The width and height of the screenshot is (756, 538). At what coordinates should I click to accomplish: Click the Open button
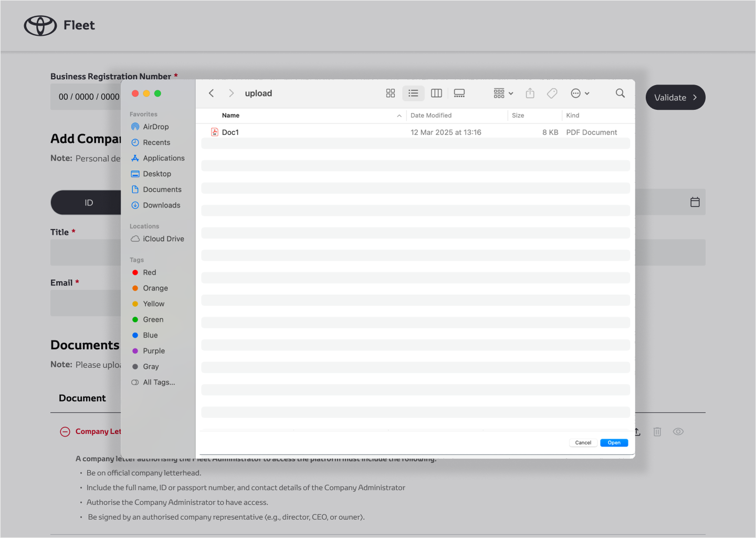click(614, 443)
